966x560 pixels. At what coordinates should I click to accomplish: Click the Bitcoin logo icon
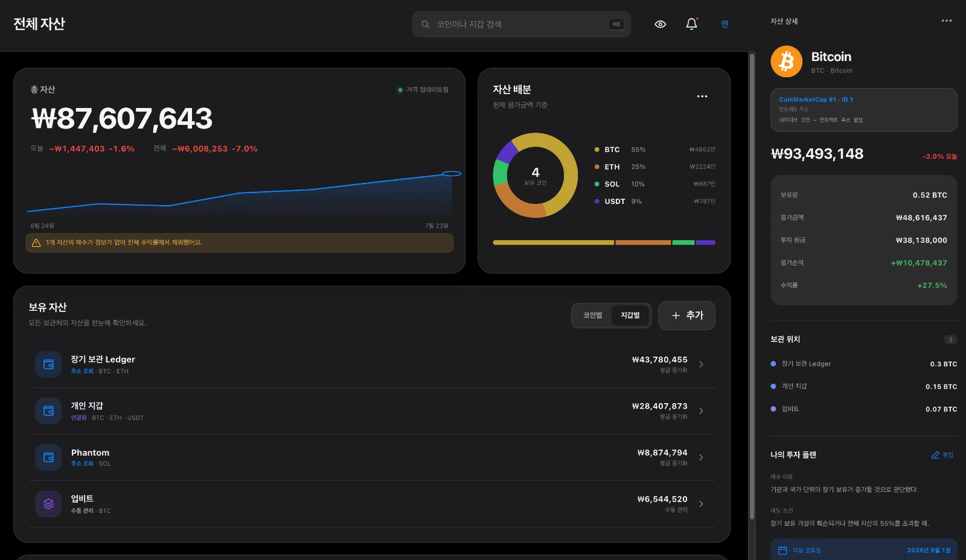(787, 62)
